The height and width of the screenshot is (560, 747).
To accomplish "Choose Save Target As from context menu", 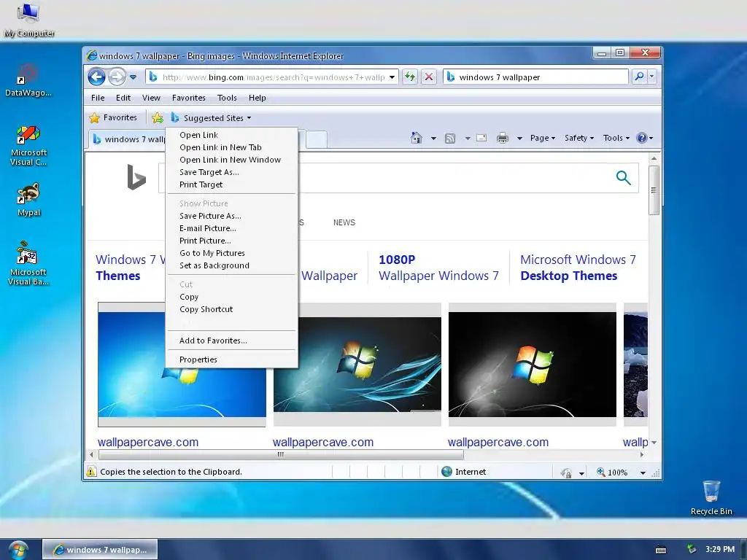I will tap(231, 172).
